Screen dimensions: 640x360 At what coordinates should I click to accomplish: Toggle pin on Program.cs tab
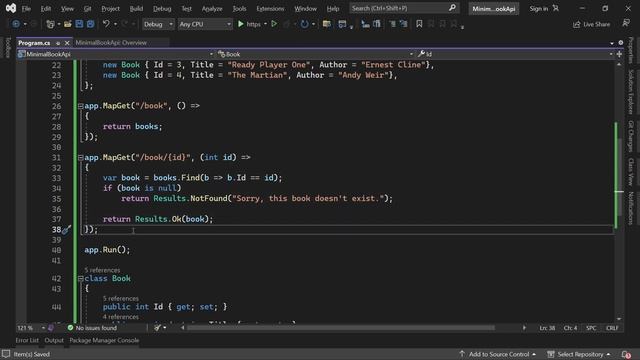[58, 43]
